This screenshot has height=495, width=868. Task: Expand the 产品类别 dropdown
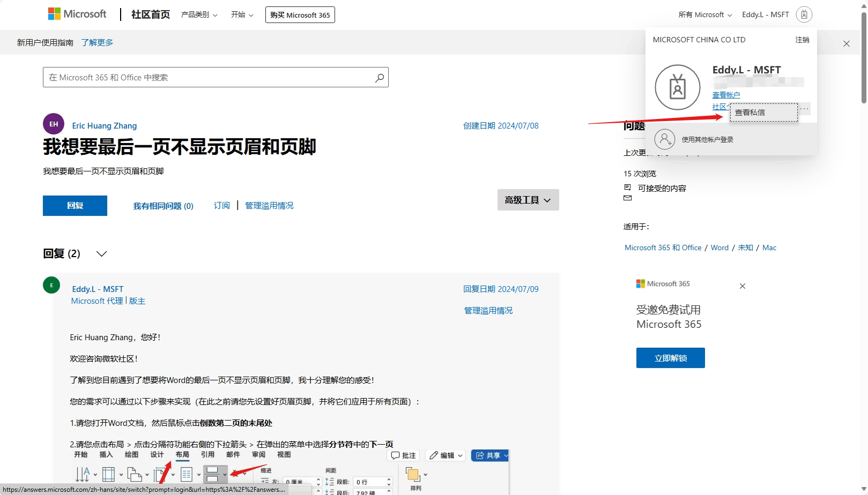199,14
